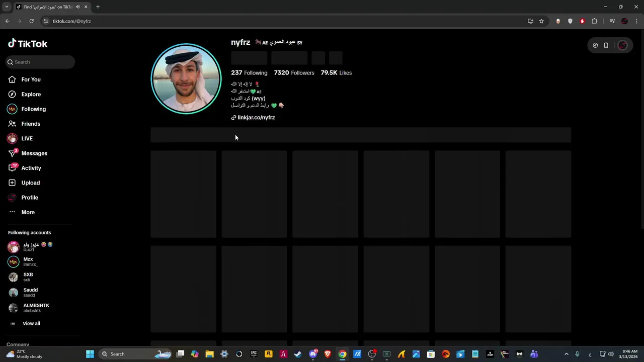Screen dimensions: 644x362
Task: Open Messages in sidebar
Action: coord(34,153)
